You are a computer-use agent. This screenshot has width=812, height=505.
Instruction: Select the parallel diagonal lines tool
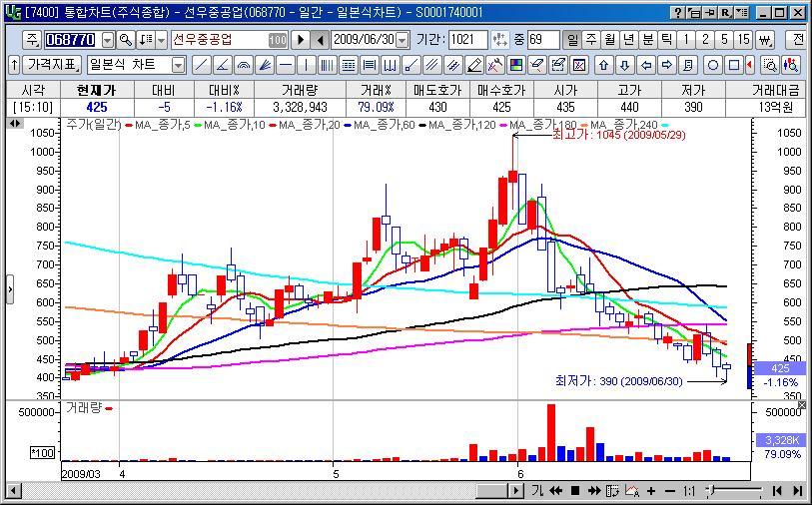pyautogui.click(x=432, y=65)
